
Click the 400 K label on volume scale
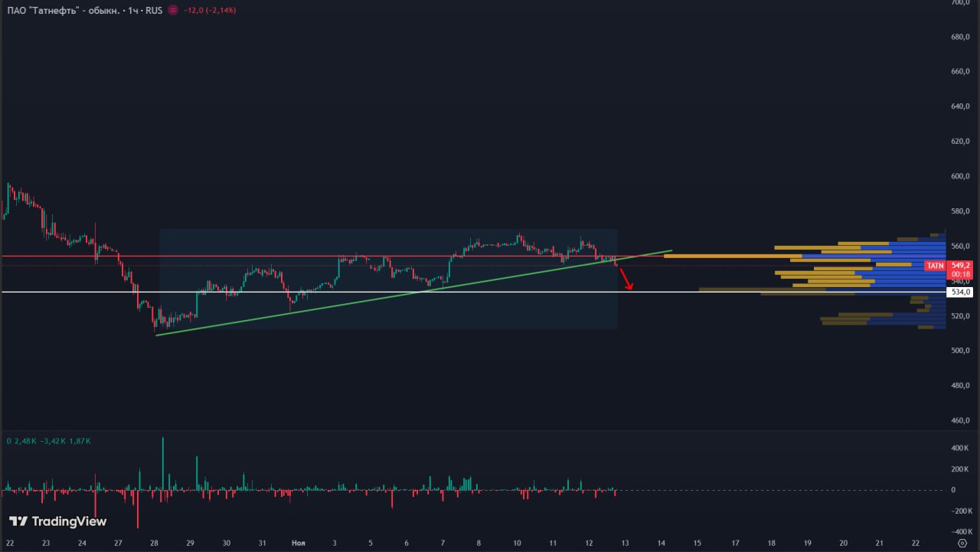pos(960,448)
